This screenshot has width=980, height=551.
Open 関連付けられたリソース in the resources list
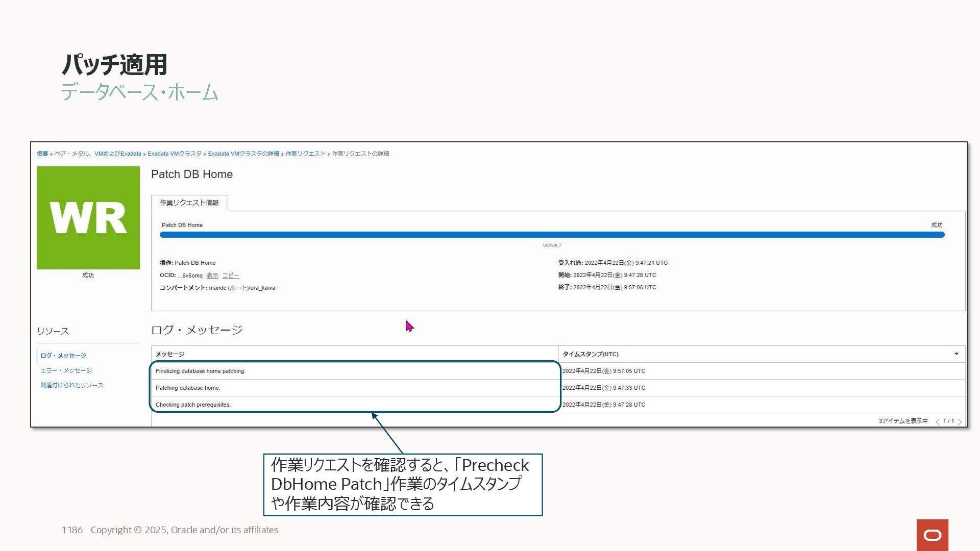pos(72,385)
